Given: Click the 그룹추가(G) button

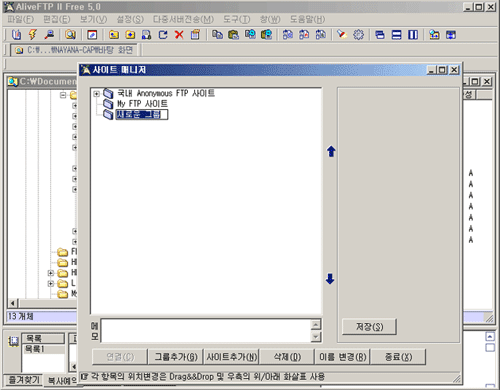Looking at the screenshot, I should [176, 357].
